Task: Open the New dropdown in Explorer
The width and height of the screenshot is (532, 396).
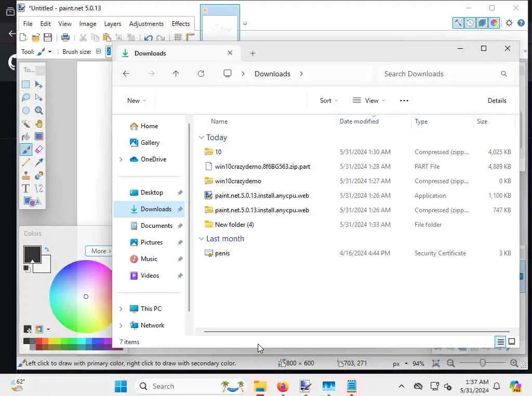Action: [x=137, y=101]
